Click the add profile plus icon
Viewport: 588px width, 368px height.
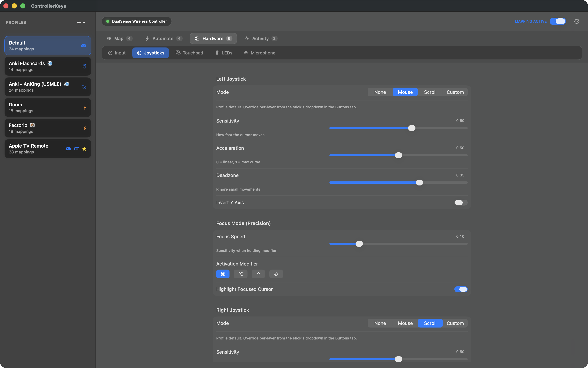[x=79, y=22]
